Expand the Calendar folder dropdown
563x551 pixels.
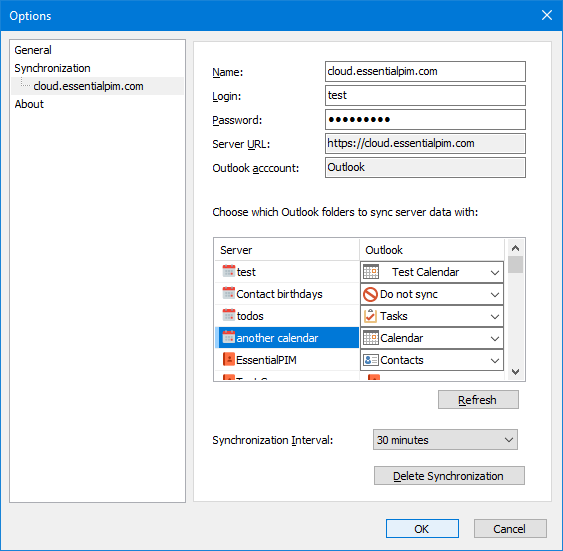pos(495,338)
